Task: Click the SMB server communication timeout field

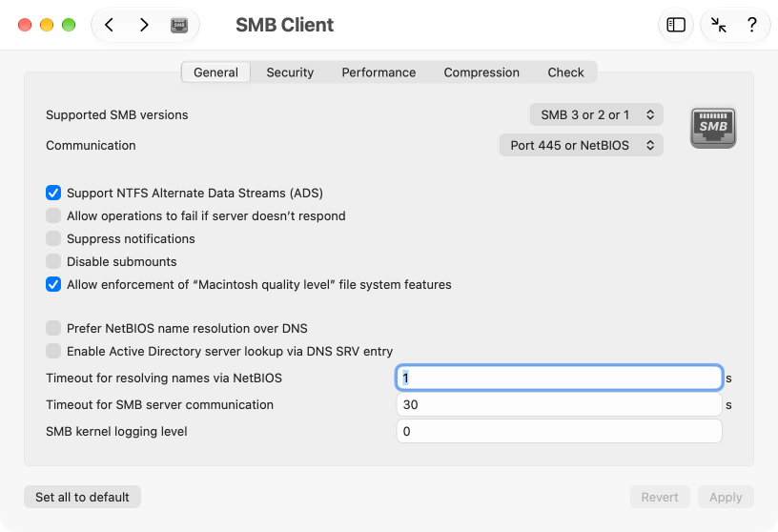Action: click(x=559, y=404)
